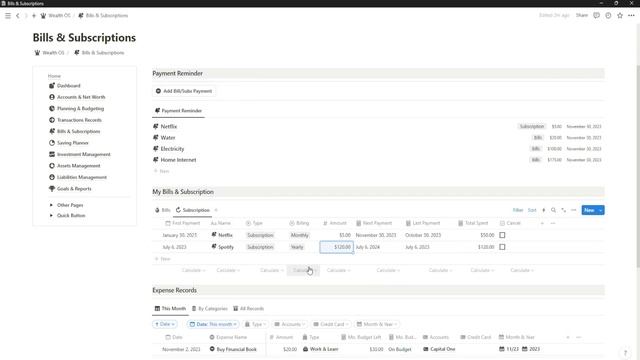Image resolution: width=640 pixels, height=360 pixels.
Task: Search the My Bills database
Action: coord(553,210)
